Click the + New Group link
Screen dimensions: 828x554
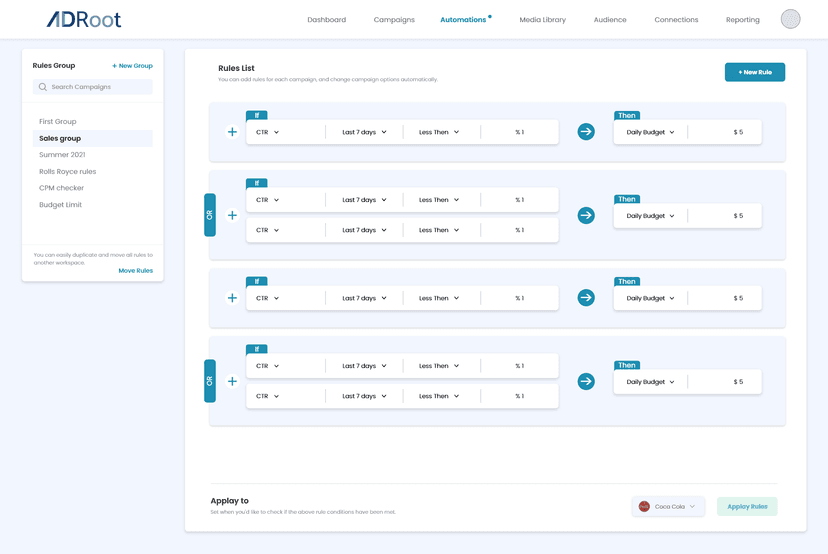click(x=132, y=65)
